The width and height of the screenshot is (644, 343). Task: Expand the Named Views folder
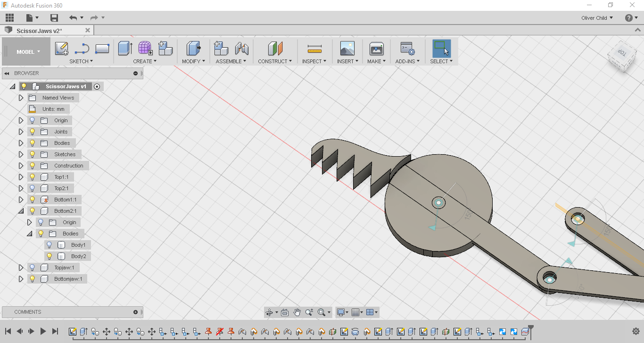click(21, 98)
